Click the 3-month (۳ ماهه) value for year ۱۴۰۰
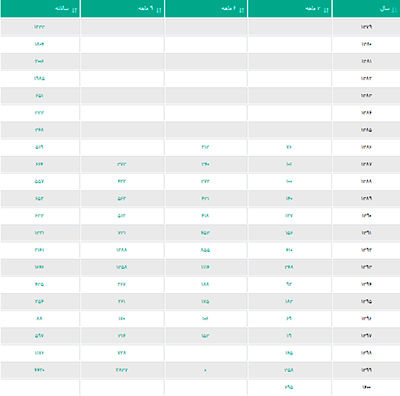This screenshot has width=400, height=396. (289, 387)
